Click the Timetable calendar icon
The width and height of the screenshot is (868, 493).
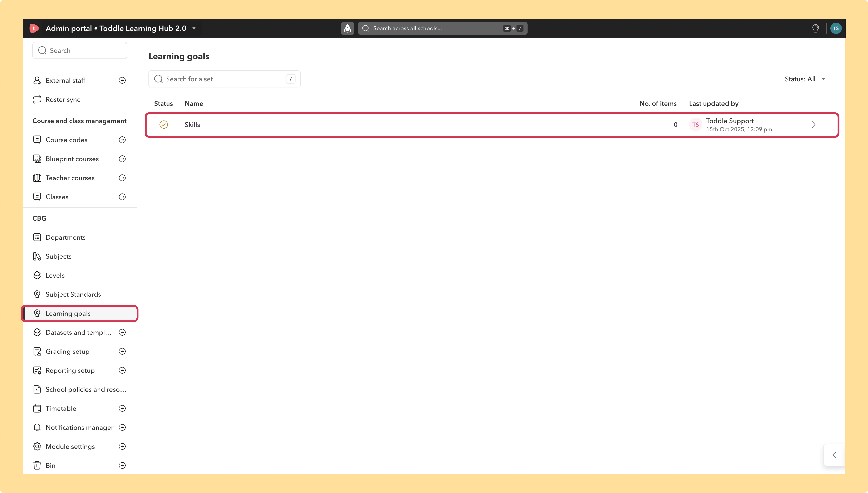tap(37, 408)
